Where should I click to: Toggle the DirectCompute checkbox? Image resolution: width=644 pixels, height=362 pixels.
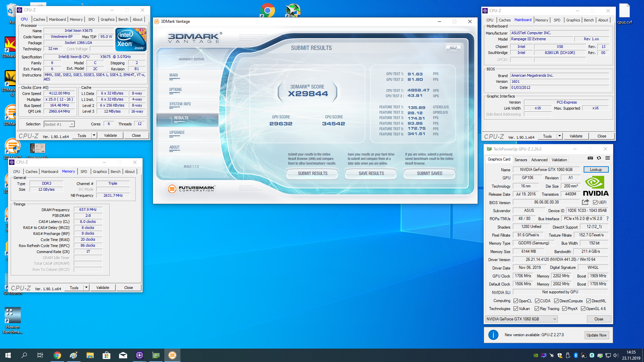(x=556, y=301)
